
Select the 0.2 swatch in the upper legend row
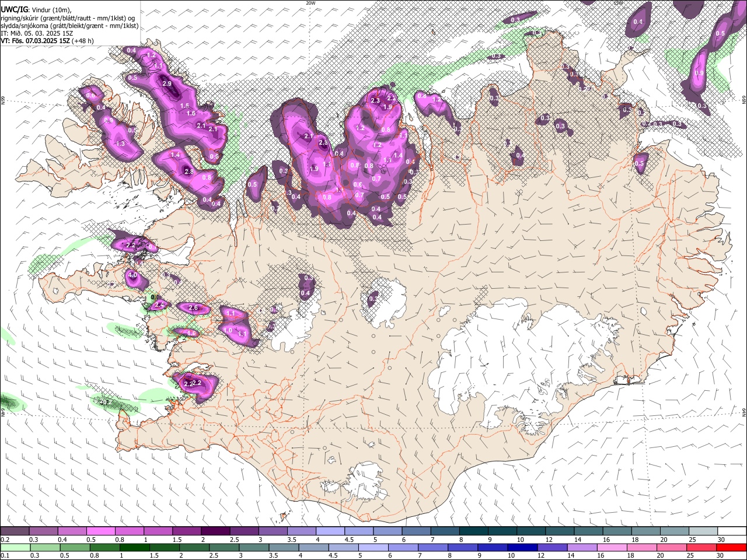[x=15, y=531]
